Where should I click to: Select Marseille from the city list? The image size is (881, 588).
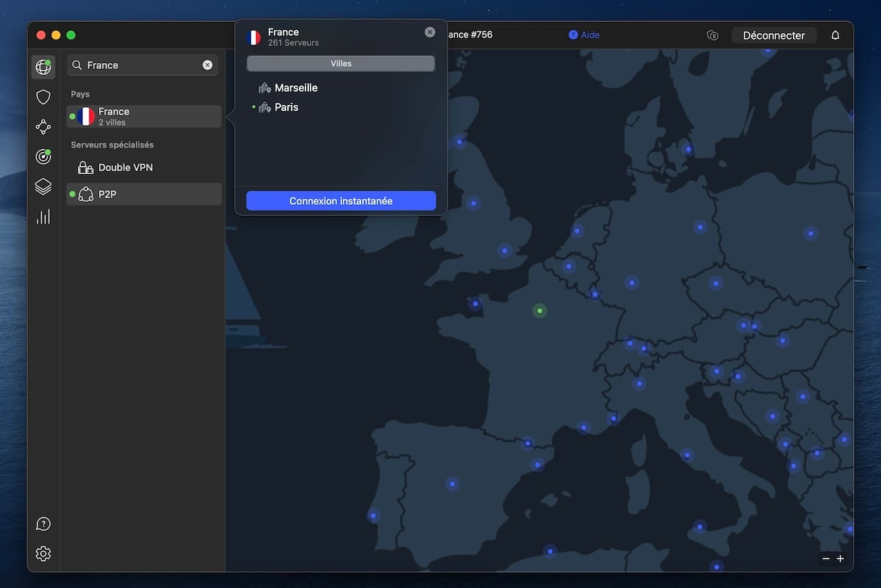pyautogui.click(x=297, y=88)
